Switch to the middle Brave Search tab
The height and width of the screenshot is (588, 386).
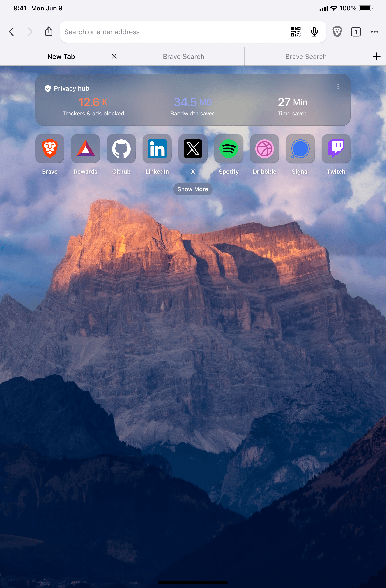183,57
